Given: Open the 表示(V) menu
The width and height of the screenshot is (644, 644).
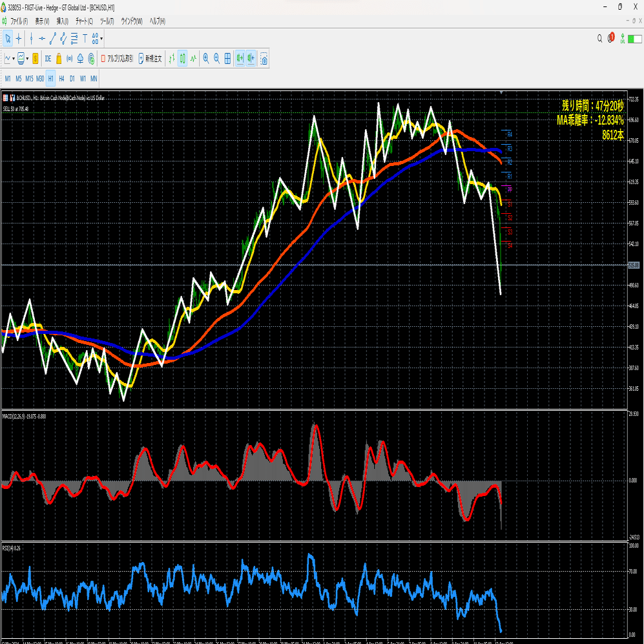Looking at the screenshot, I should point(42,21).
